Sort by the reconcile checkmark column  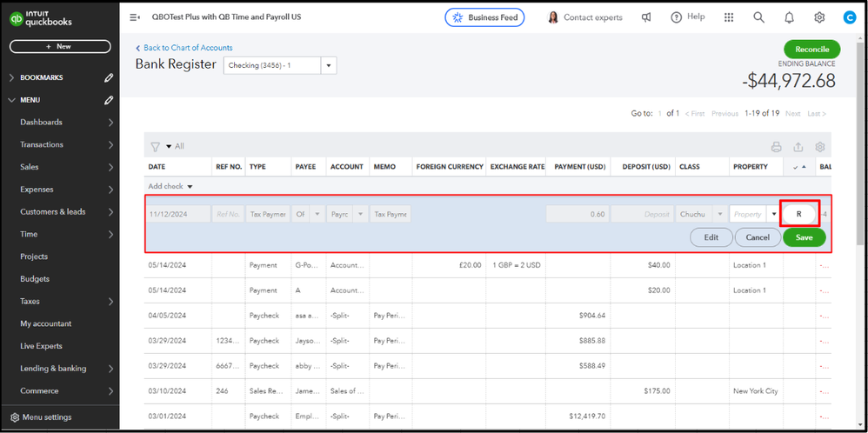[798, 167]
